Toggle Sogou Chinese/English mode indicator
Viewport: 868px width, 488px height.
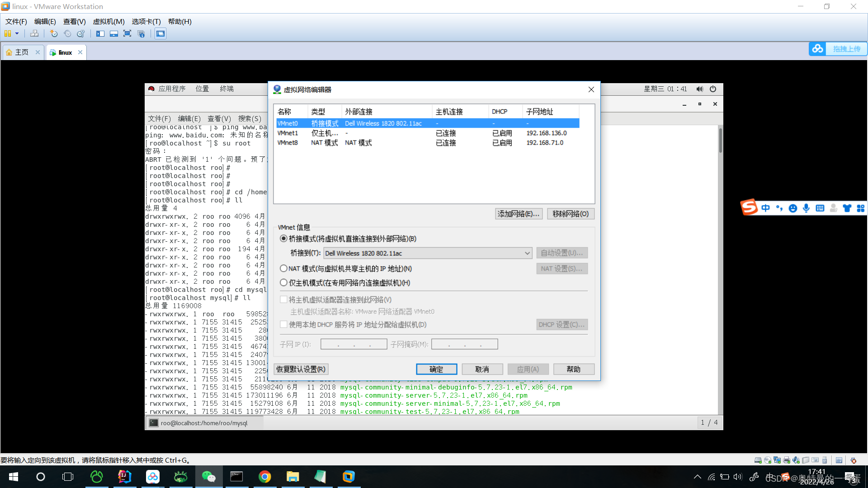click(765, 208)
